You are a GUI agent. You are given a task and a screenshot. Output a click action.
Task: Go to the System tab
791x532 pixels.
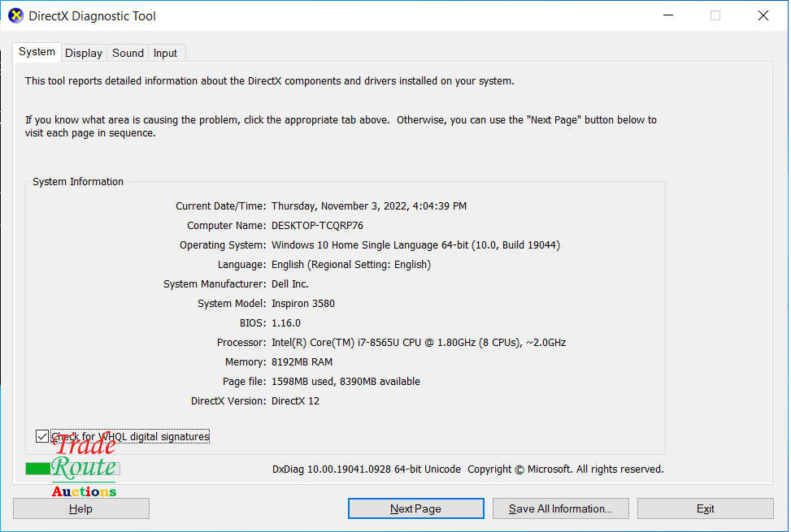coord(37,52)
